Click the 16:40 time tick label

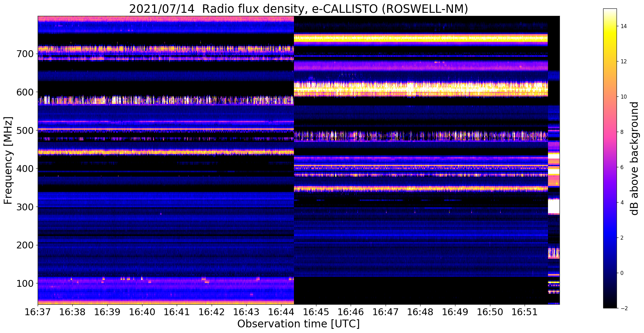pos(142,312)
